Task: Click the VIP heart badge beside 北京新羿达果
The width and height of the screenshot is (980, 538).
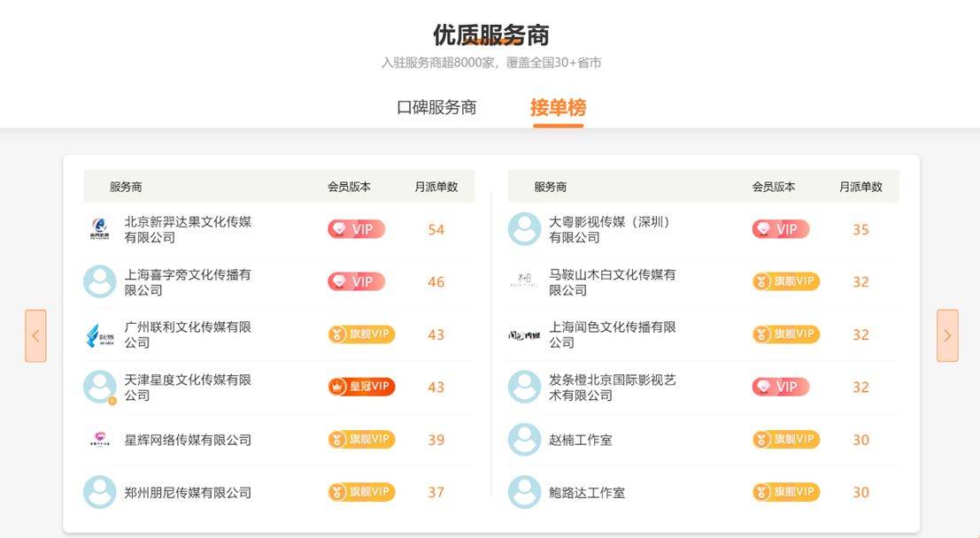Action: click(x=357, y=229)
